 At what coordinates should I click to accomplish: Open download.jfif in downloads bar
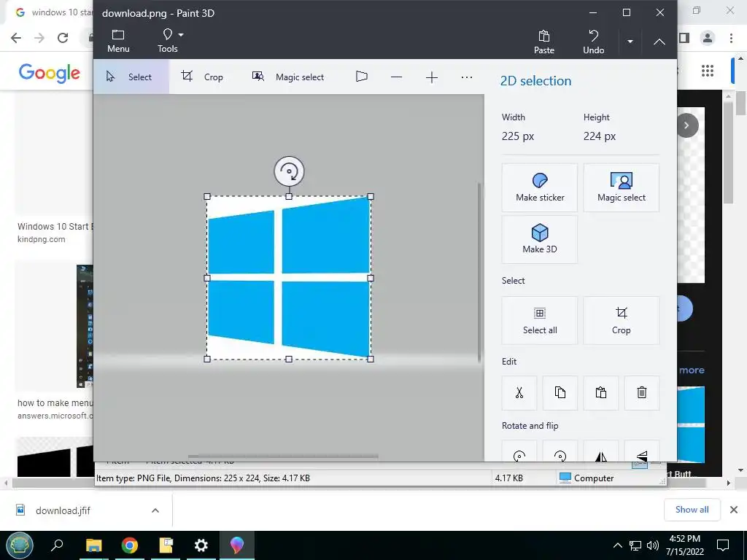pyautogui.click(x=63, y=510)
